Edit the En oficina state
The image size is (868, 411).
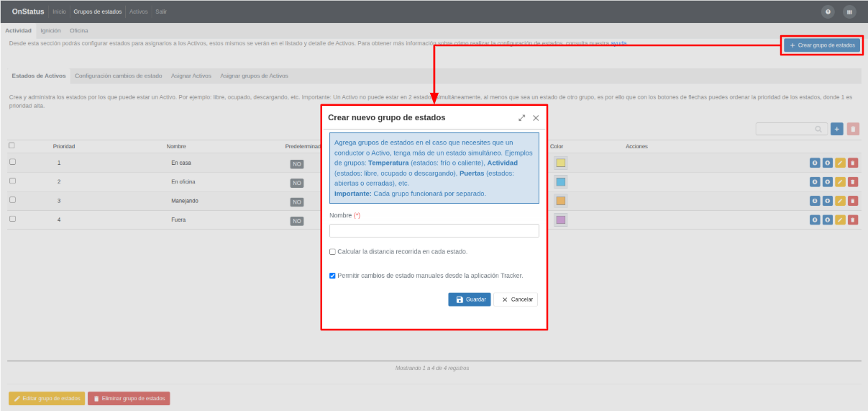(x=840, y=181)
